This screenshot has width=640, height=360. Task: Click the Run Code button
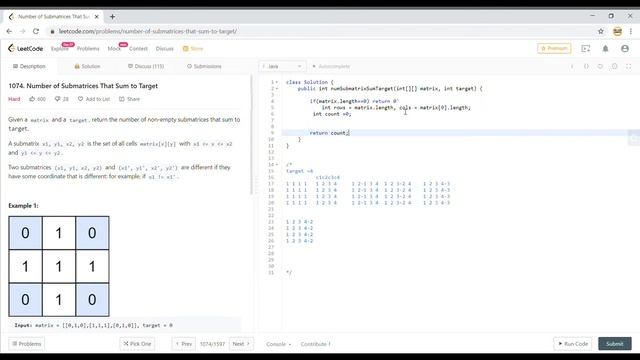(x=573, y=344)
